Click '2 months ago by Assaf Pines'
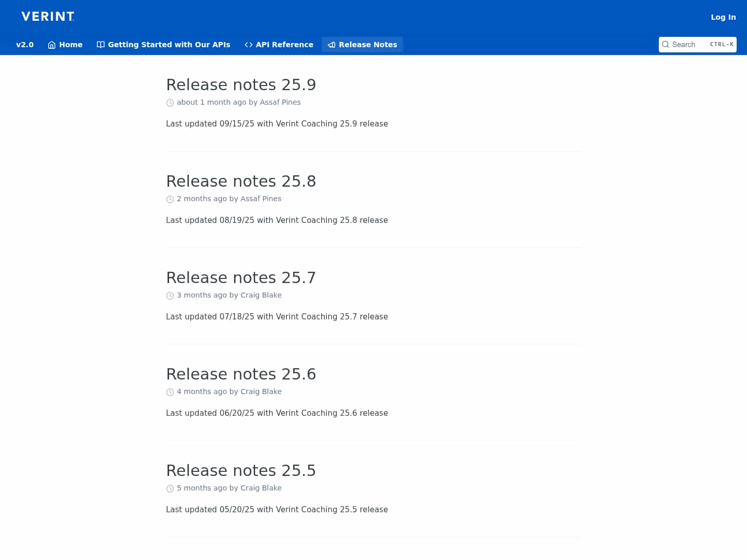The image size is (747, 560). click(229, 199)
